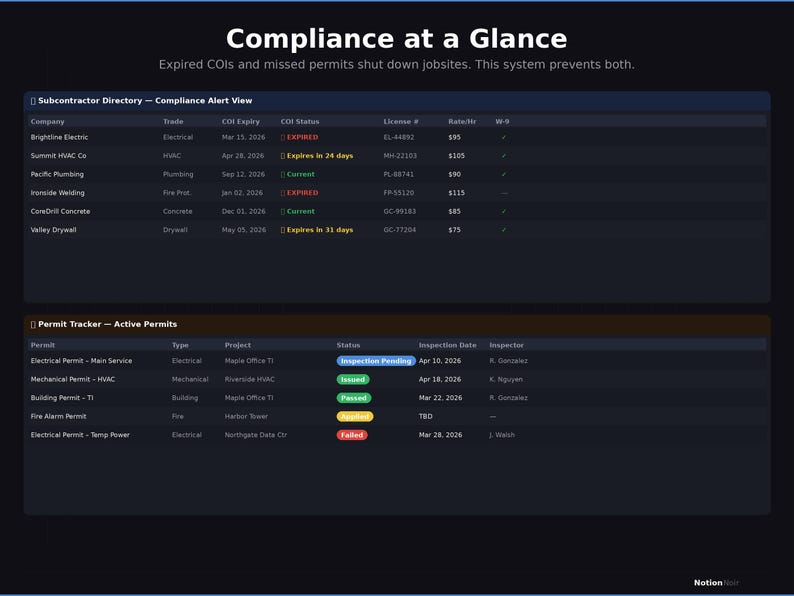Click the CoreDrill Concrete company name
The height and width of the screenshot is (596, 794).
coord(60,212)
